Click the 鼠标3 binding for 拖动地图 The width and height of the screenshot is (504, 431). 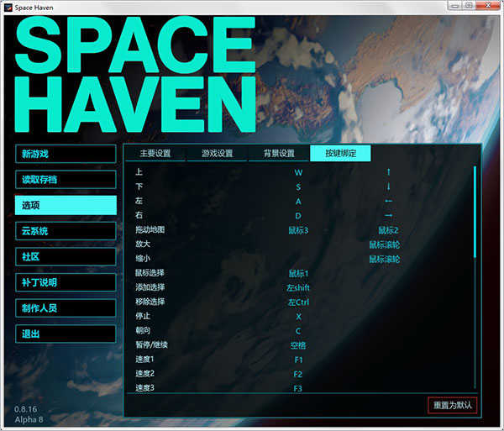[x=298, y=230]
